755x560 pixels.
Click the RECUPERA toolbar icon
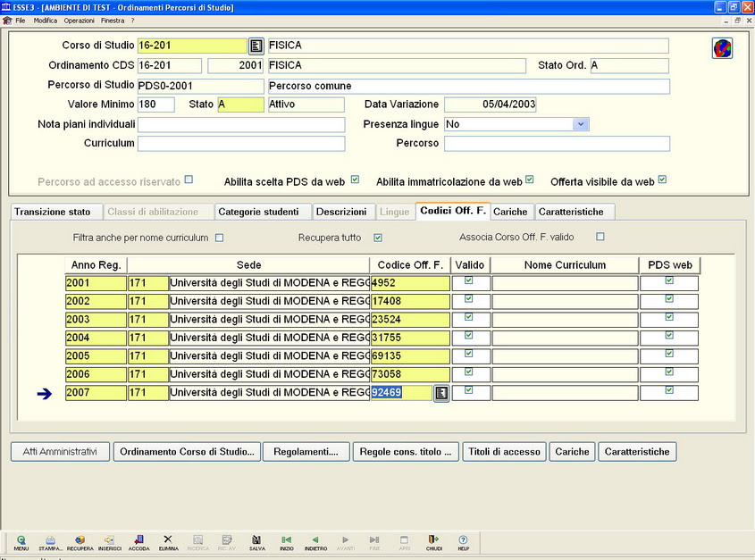point(80,543)
